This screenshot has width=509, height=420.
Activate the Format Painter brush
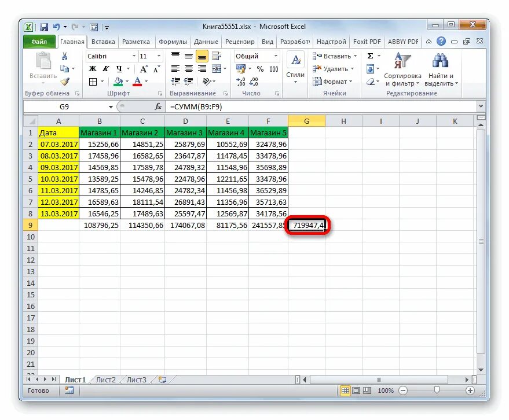[65, 82]
